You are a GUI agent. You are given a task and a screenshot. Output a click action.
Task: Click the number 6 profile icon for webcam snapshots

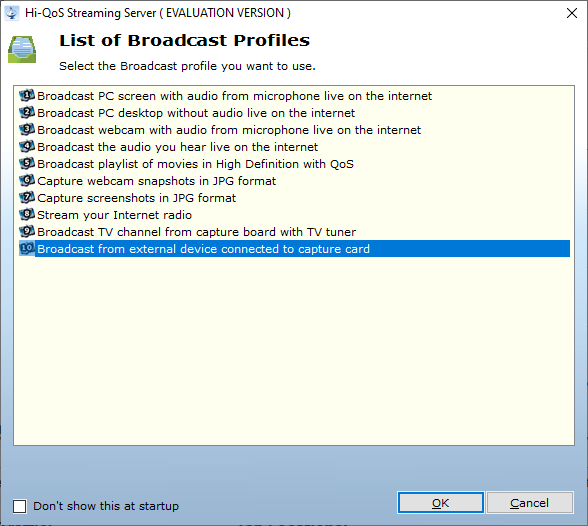point(27,180)
